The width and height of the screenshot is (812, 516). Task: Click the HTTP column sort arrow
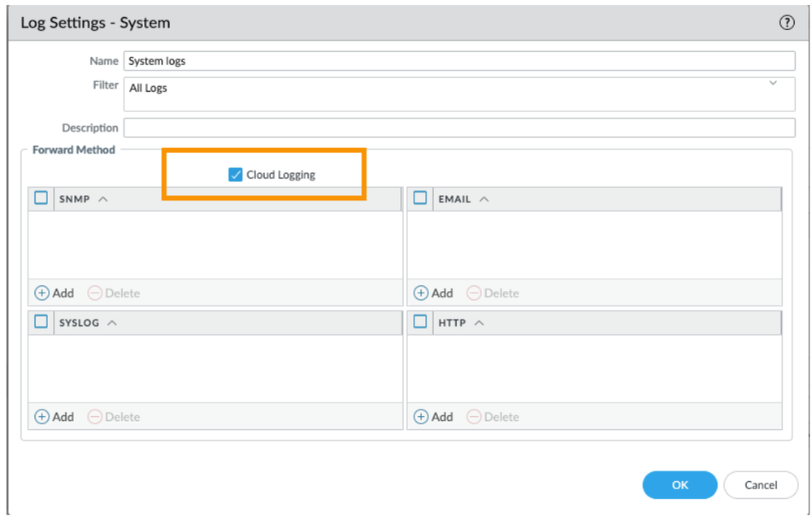coord(479,323)
